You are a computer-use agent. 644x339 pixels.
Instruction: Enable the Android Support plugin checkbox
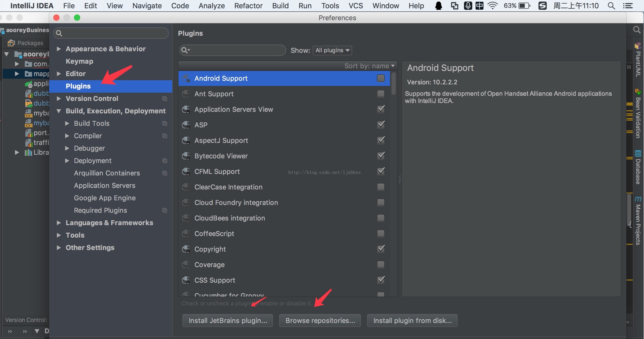click(x=381, y=78)
